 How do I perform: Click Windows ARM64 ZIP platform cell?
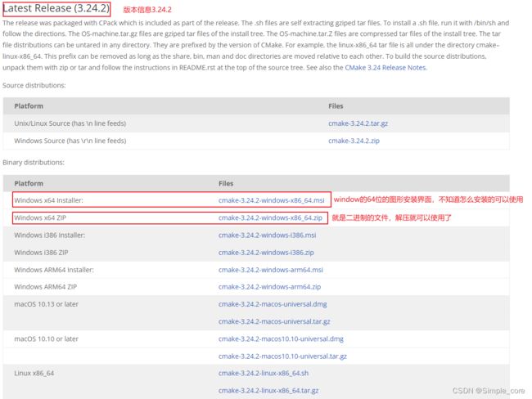point(46,287)
